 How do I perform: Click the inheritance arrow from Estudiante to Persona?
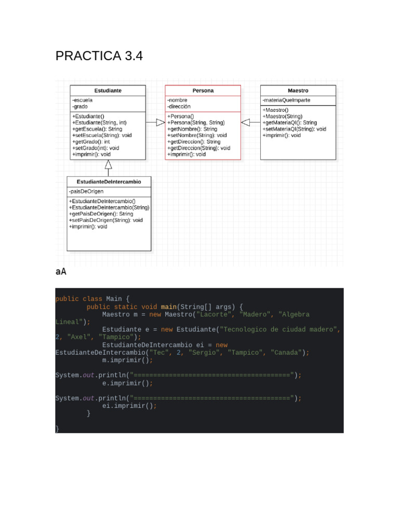coord(155,123)
